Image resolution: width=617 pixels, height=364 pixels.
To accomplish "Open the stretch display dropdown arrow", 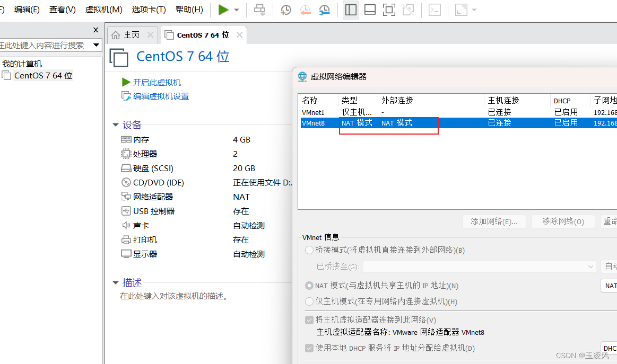I will [474, 10].
